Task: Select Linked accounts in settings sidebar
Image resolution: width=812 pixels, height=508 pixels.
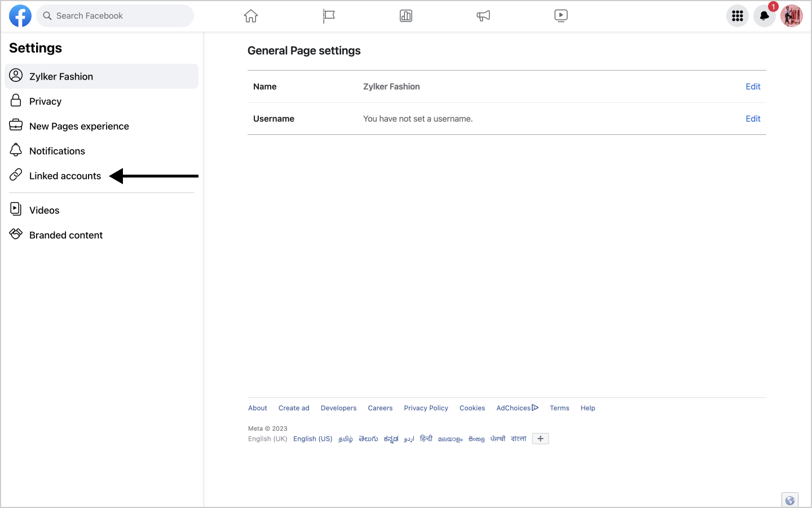Action: click(x=65, y=176)
